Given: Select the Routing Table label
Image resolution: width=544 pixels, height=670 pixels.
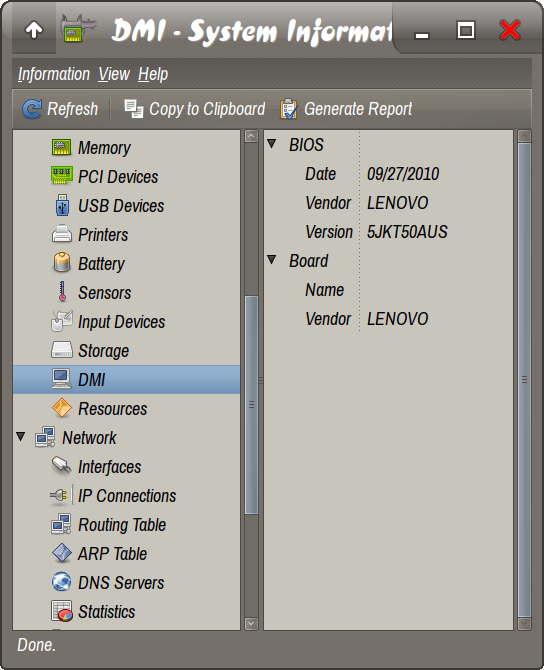Looking at the screenshot, I should click(122, 525).
